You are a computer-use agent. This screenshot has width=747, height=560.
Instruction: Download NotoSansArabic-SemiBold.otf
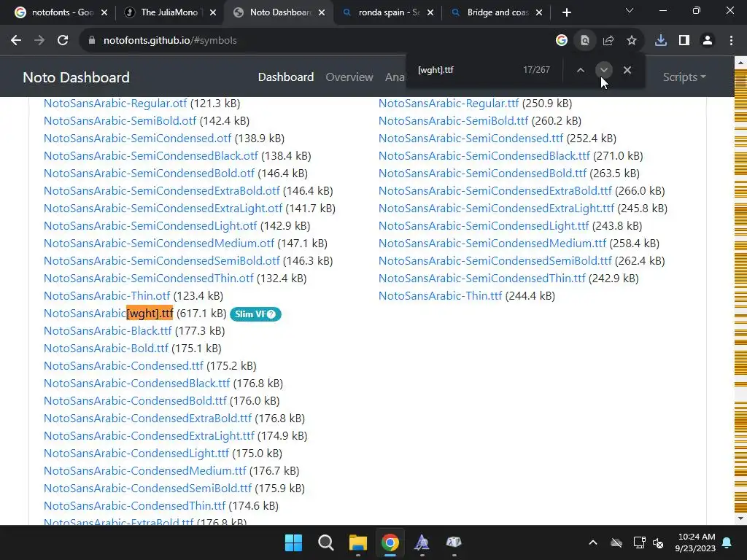[x=120, y=121]
